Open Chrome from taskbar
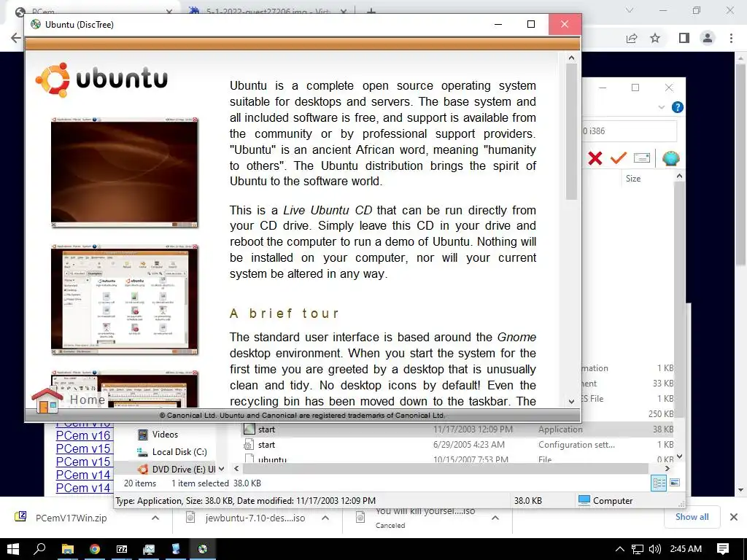The width and height of the screenshot is (747, 560). pyautogui.click(x=95, y=549)
